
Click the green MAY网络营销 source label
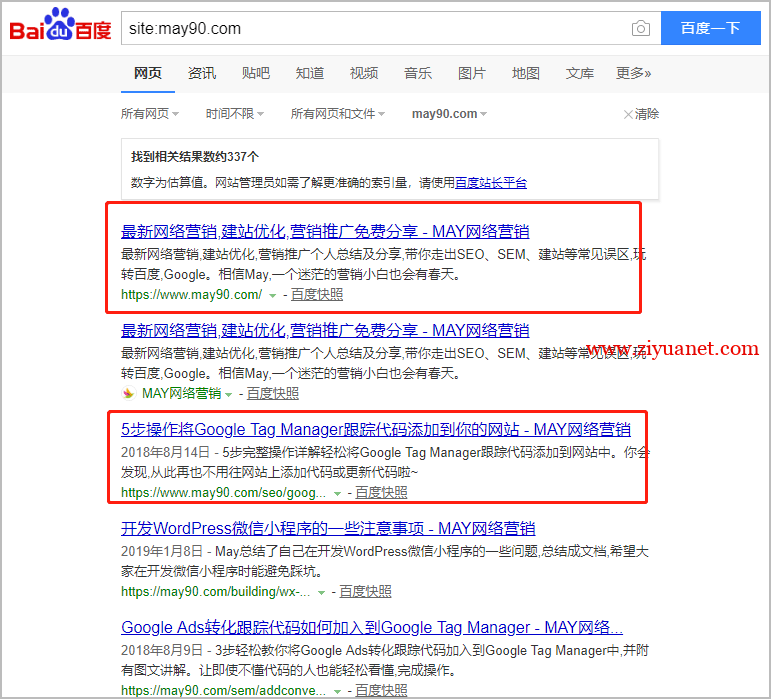pyautogui.click(x=181, y=393)
